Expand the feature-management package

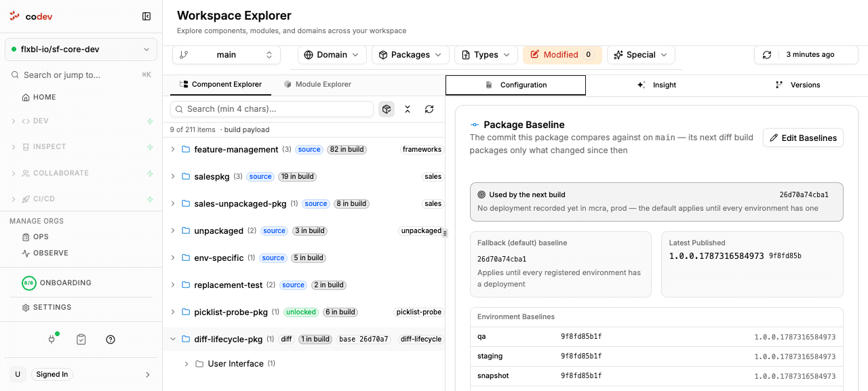tap(173, 149)
